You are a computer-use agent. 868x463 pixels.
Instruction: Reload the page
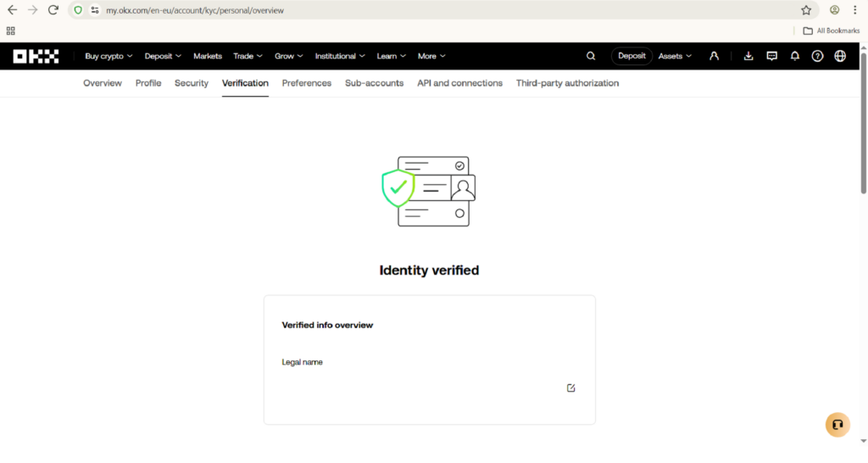(x=53, y=10)
